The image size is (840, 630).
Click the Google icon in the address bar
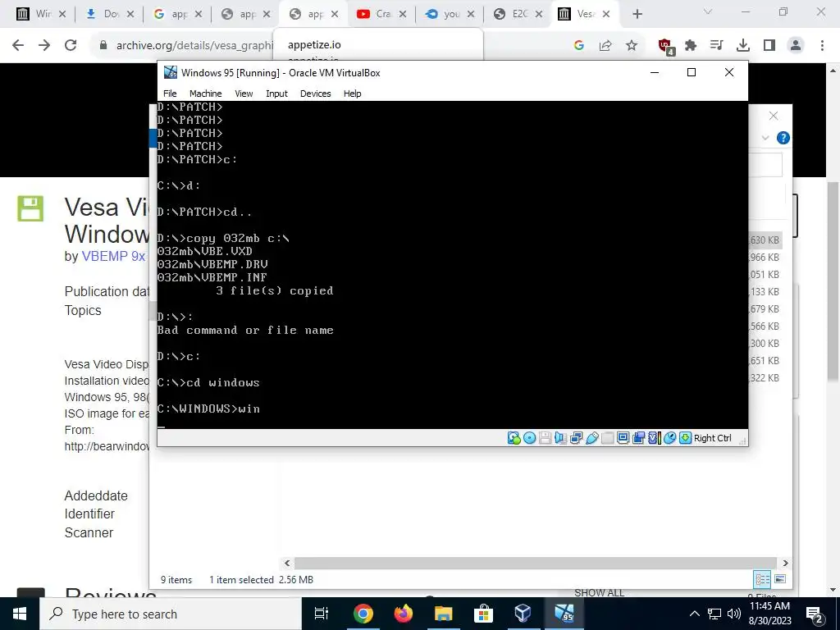tap(578, 46)
